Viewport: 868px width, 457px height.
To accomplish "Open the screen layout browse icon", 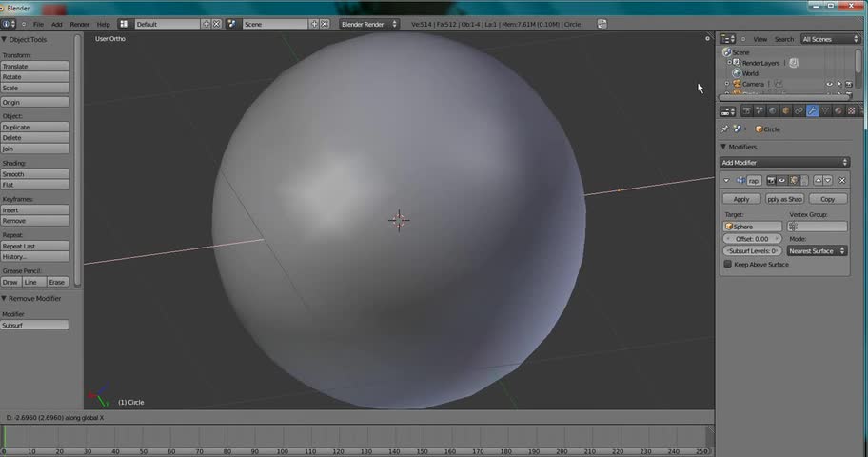I will [124, 24].
